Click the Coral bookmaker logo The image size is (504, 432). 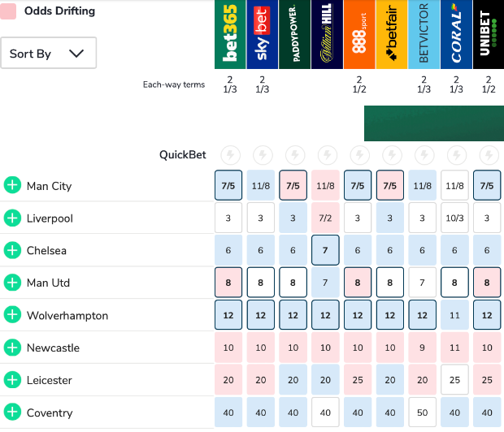pos(457,34)
